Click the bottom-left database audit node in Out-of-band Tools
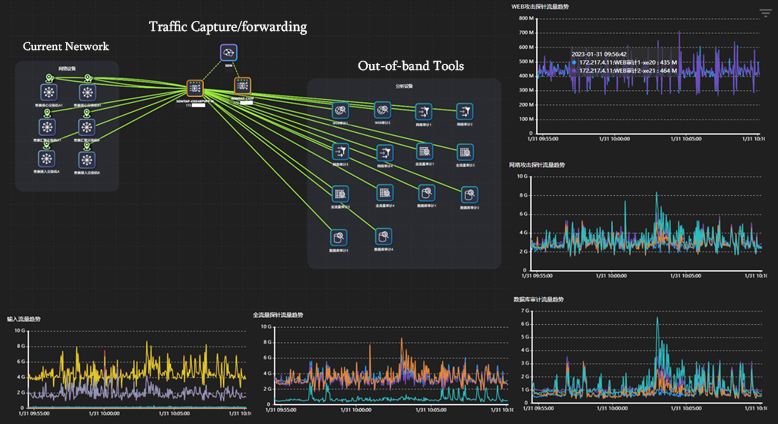 coord(340,236)
